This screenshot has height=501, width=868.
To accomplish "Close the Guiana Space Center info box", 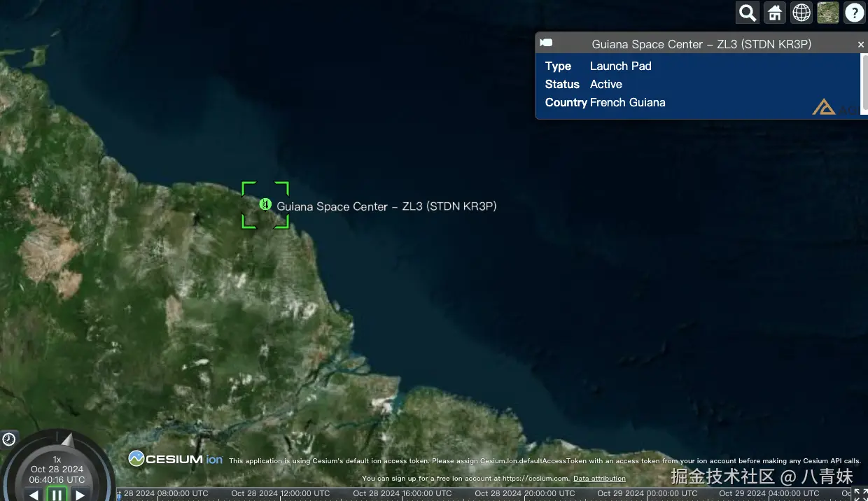I will (x=861, y=44).
